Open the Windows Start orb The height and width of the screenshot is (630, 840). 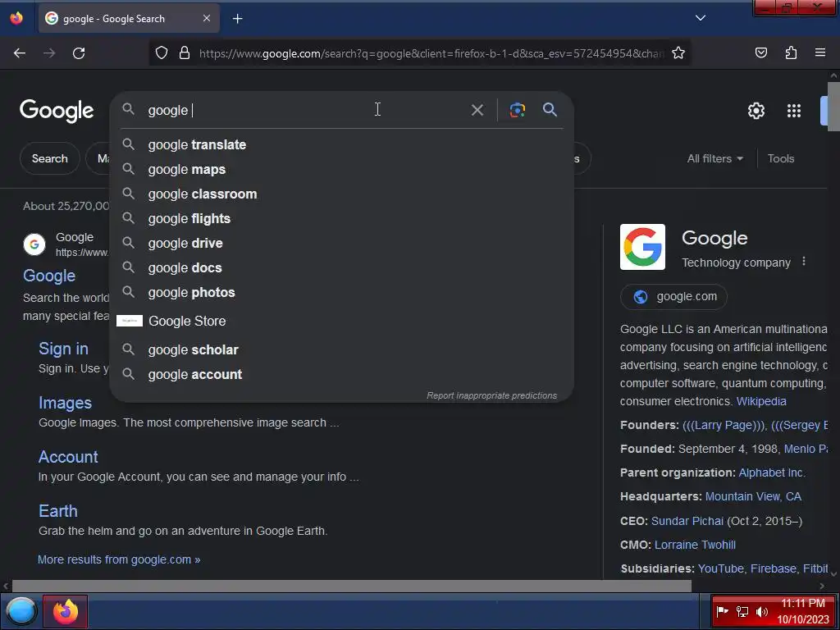coord(21,611)
